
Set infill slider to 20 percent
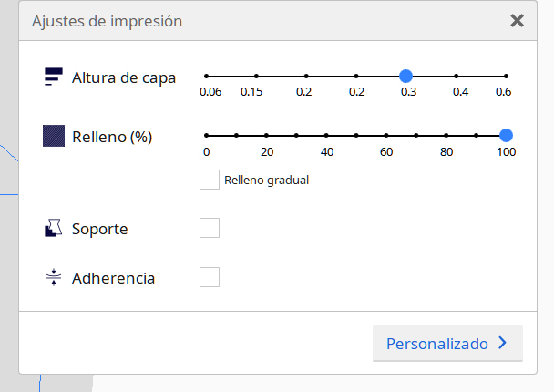[266, 136]
